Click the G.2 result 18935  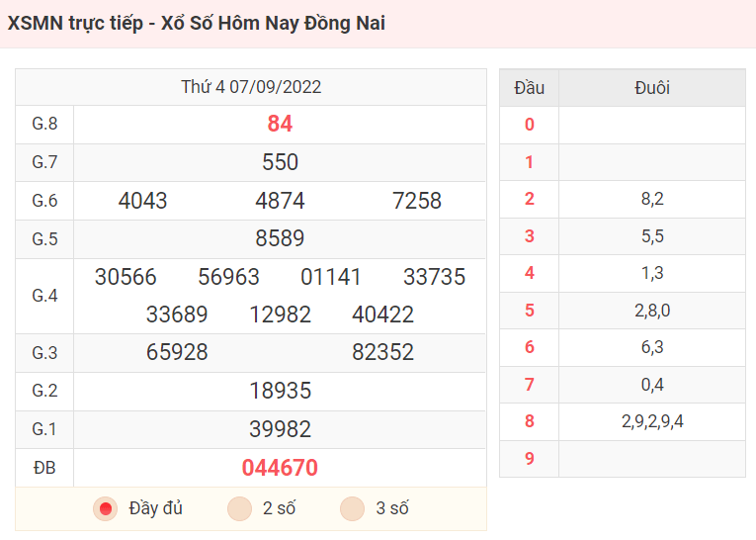coord(280,391)
